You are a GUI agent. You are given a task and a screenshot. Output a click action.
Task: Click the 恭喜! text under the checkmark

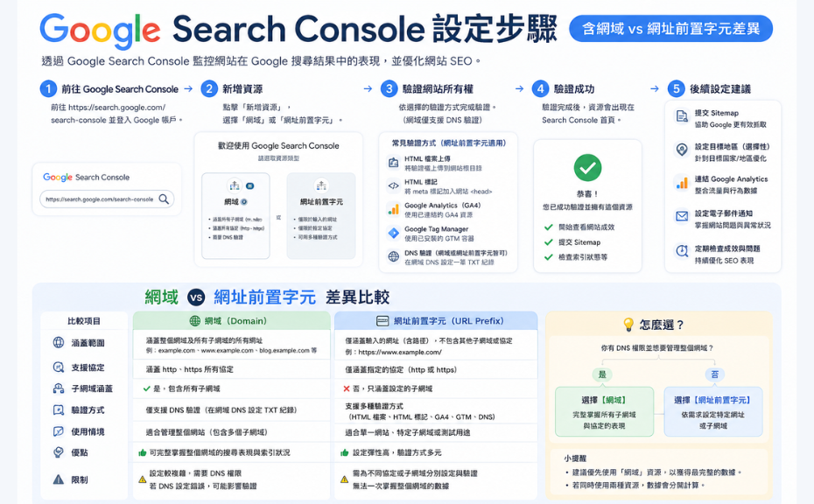coord(587,193)
